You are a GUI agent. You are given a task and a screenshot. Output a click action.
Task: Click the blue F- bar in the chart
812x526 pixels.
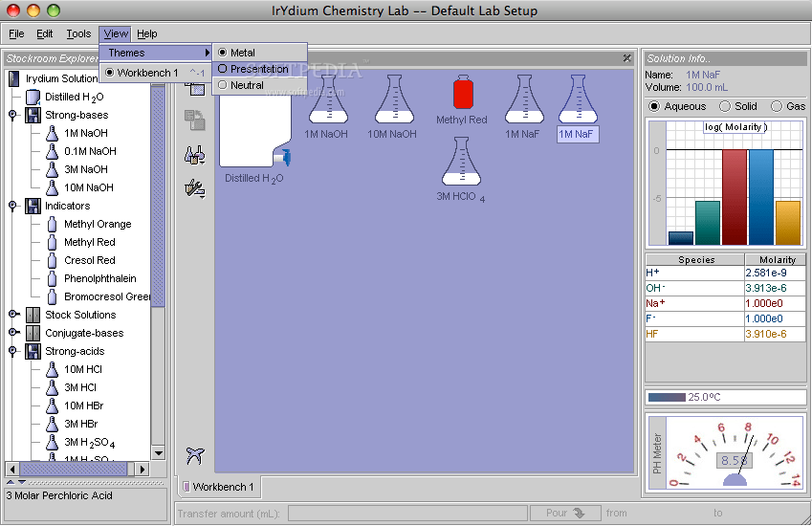click(x=761, y=197)
